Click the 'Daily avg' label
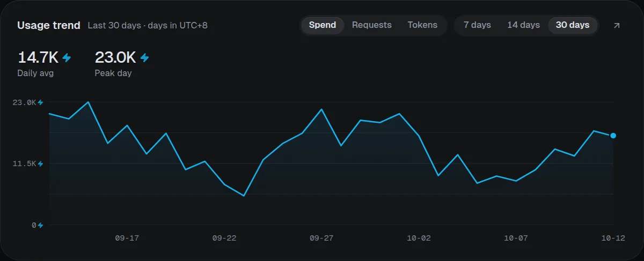This screenshot has width=644, height=261. point(35,73)
